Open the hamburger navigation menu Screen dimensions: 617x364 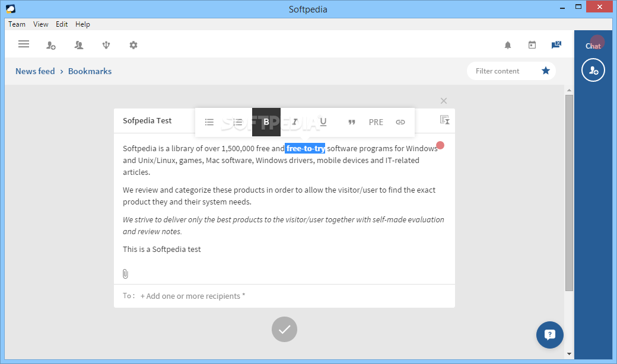point(24,44)
